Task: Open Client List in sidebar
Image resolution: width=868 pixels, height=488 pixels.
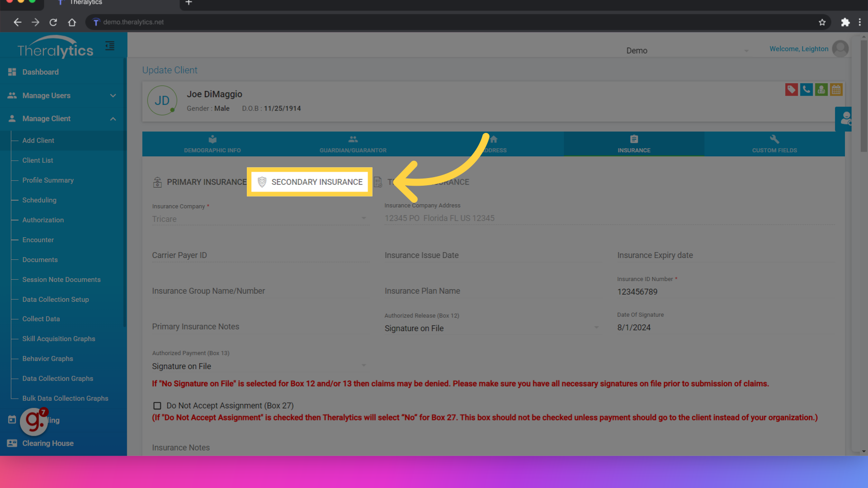Action: point(38,160)
